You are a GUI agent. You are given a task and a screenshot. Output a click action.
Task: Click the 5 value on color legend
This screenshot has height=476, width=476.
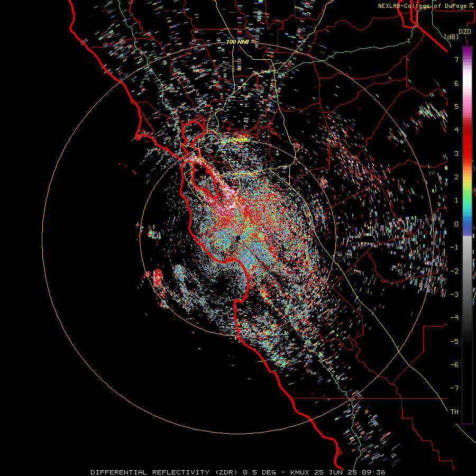[x=456, y=106]
